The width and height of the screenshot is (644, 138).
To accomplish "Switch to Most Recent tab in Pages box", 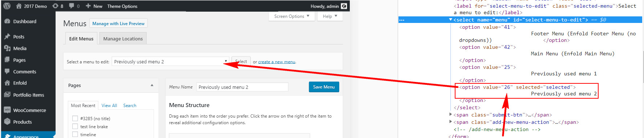I will tap(83, 105).
